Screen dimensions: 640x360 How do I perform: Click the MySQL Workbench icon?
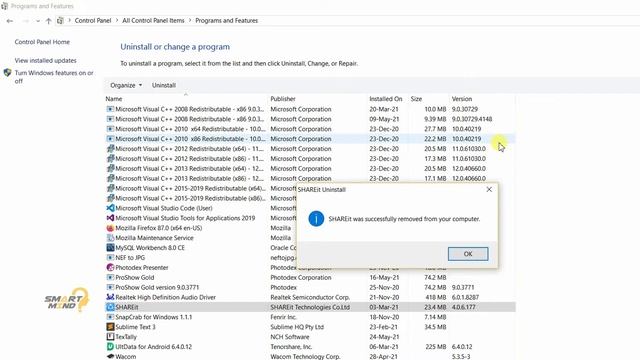110,247
